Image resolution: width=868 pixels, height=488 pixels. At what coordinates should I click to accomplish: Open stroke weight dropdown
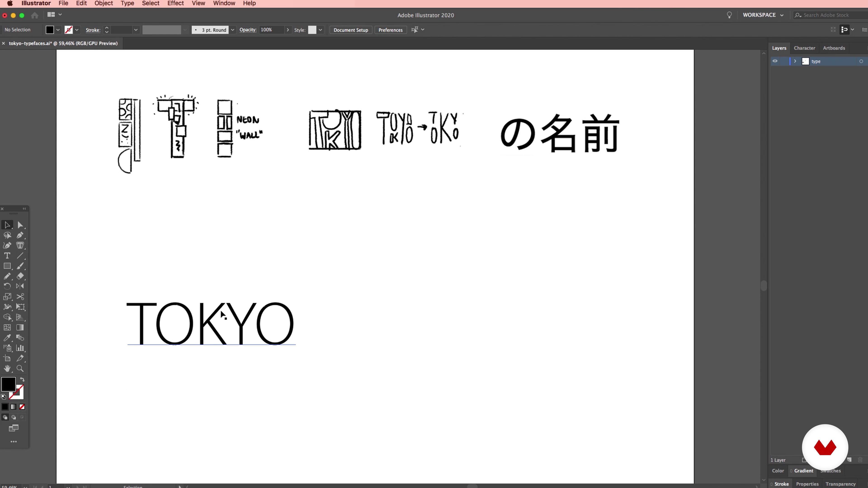click(x=136, y=30)
